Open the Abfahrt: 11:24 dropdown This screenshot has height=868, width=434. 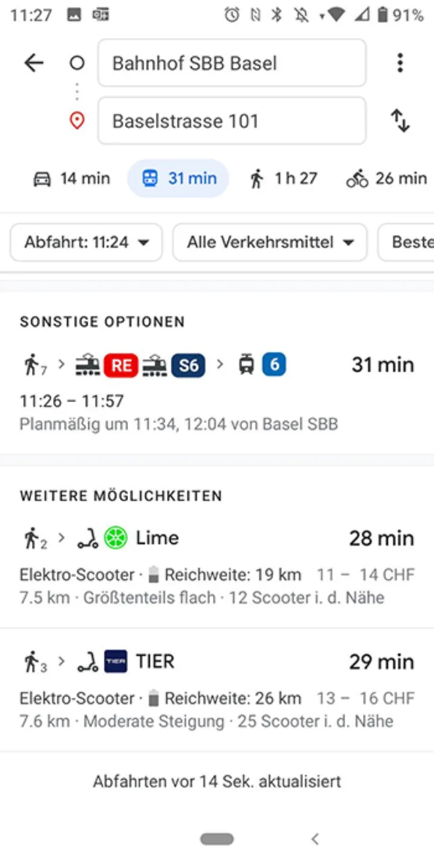(86, 242)
